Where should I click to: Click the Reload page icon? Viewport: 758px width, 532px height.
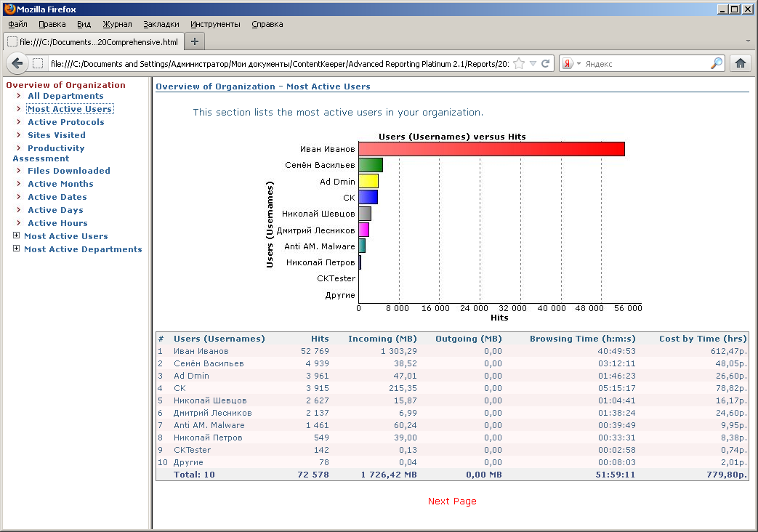[546, 64]
